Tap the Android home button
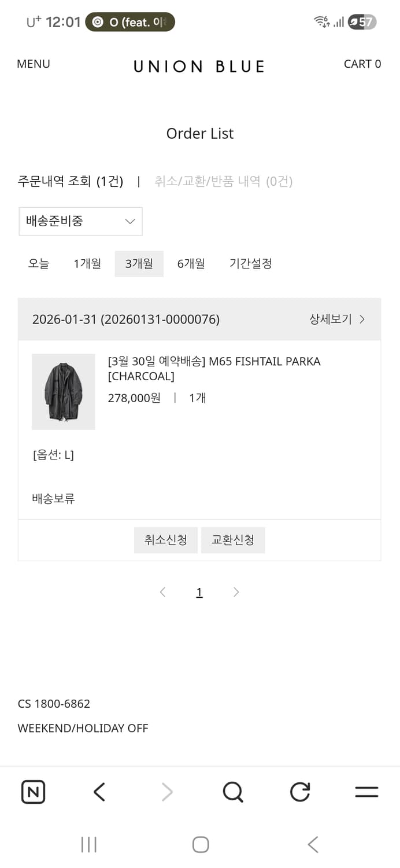400x868 pixels. click(200, 844)
